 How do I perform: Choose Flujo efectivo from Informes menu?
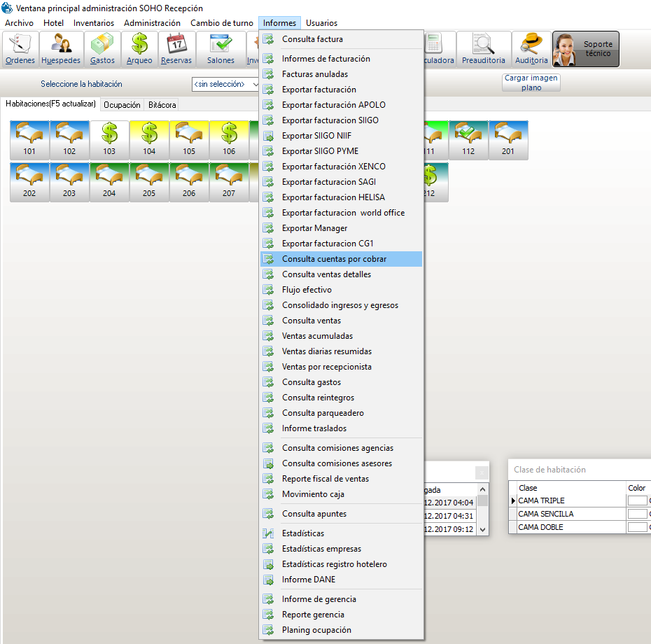point(307,290)
